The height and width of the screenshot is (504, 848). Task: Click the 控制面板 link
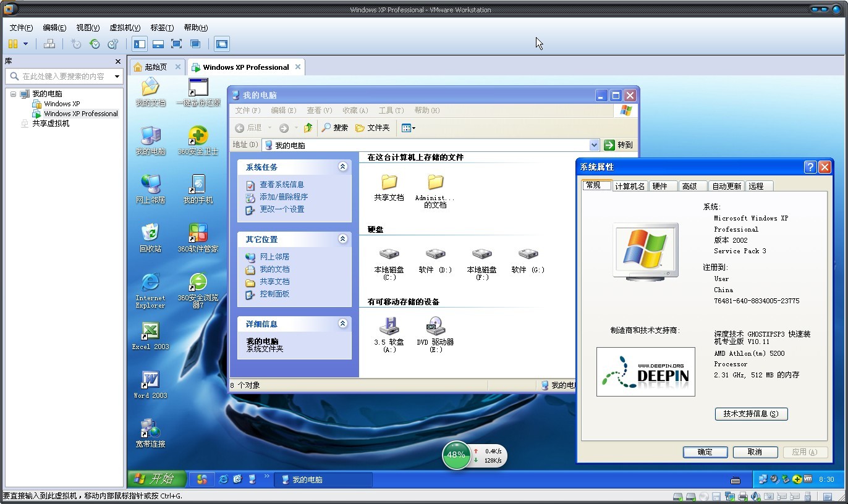point(274,294)
